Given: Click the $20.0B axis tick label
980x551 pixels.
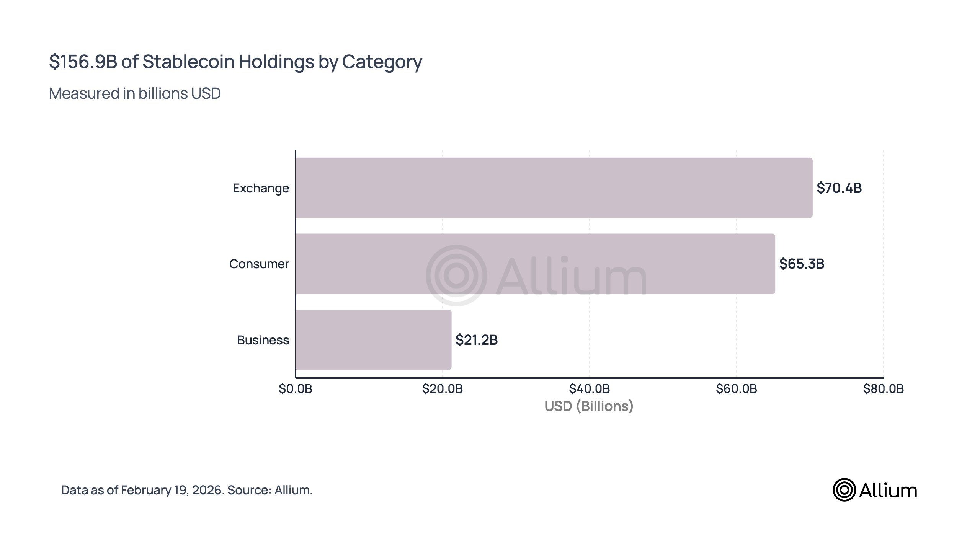Looking at the screenshot, I should pos(442,389).
